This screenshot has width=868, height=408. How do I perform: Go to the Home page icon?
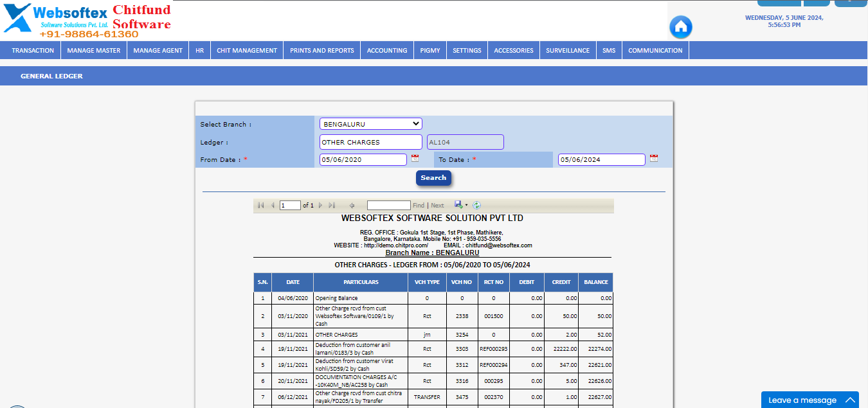click(680, 27)
